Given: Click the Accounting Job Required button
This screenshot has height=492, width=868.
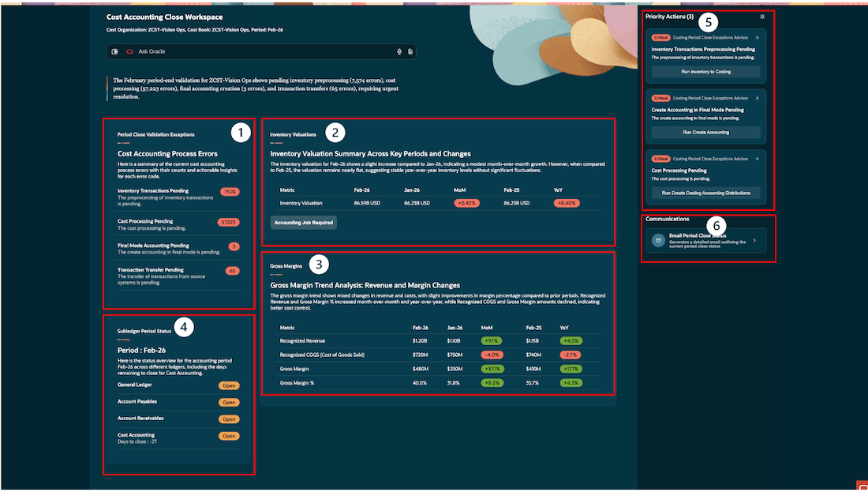Looking at the screenshot, I should pos(303,223).
